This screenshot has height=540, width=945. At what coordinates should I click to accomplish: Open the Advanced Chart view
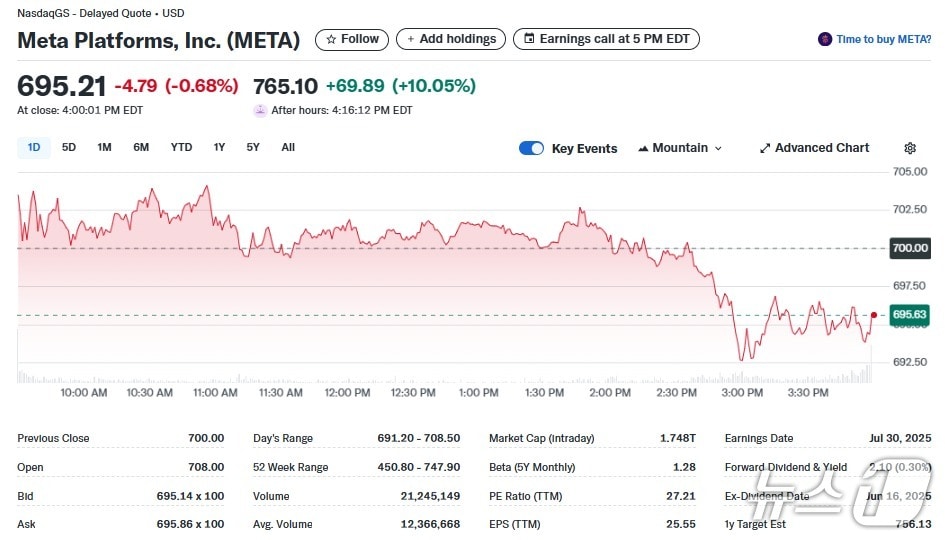pos(821,148)
